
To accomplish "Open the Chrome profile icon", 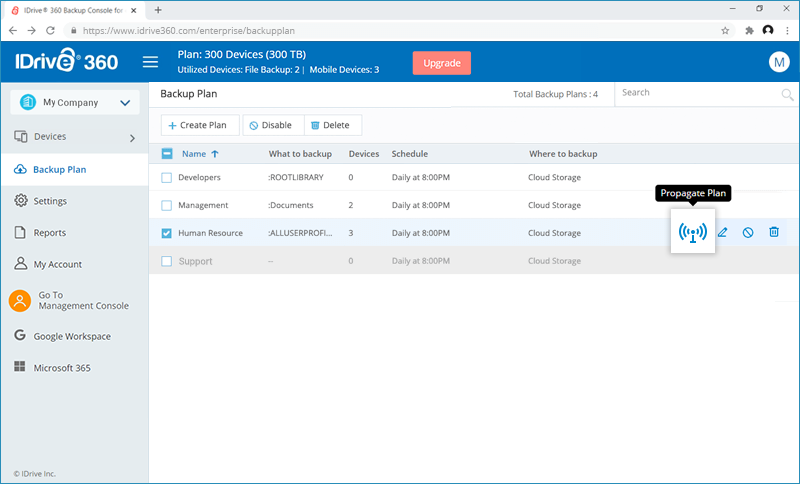I will click(x=768, y=31).
